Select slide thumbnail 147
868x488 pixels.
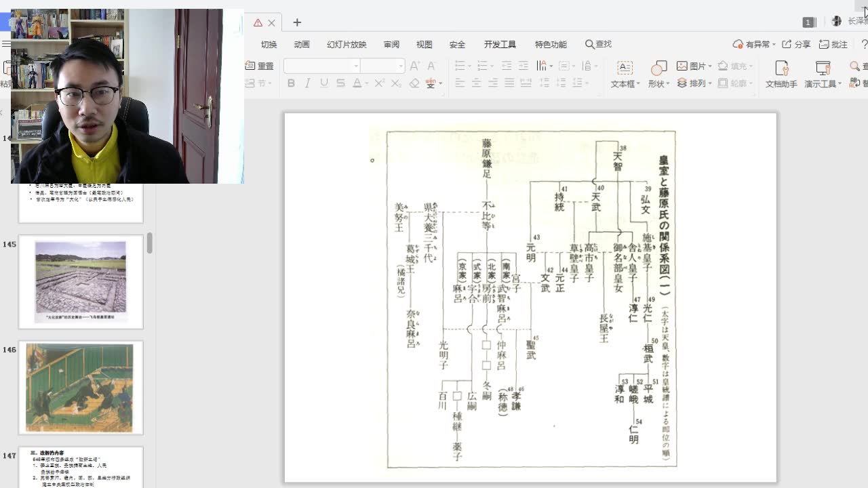(81, 467)
